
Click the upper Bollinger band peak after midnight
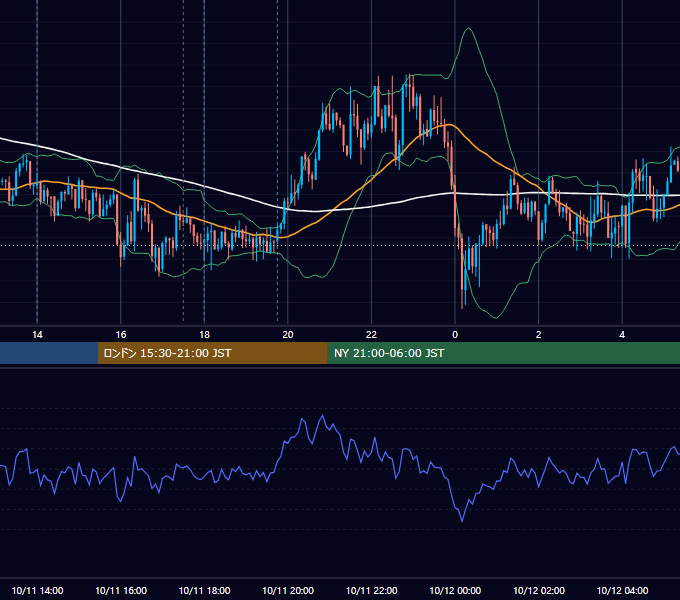pyautogui.click(x=468, y=29)
